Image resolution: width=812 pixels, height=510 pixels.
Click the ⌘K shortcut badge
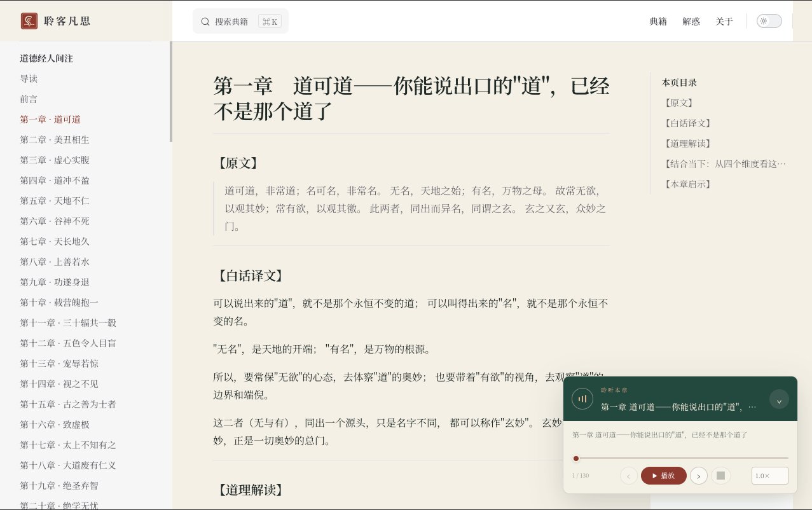[x=270, y=22]
